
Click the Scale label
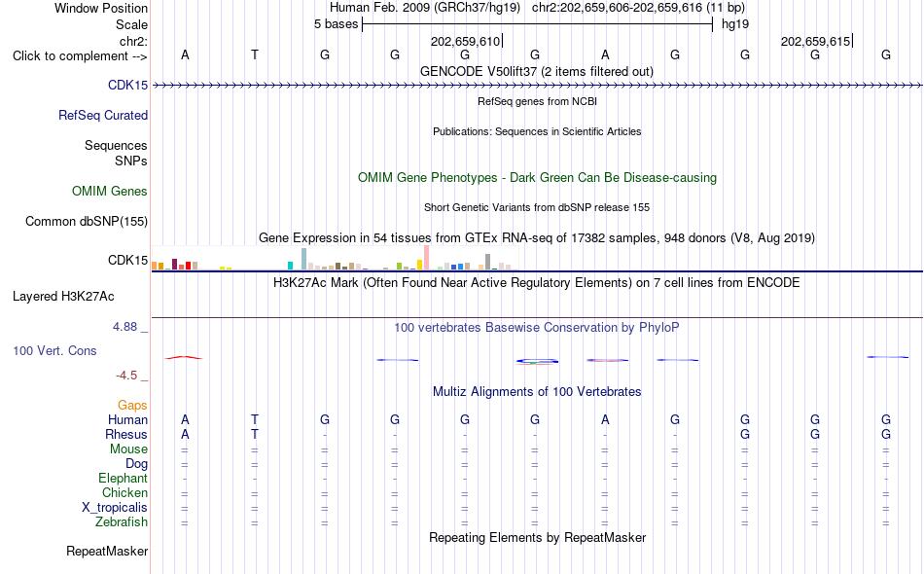(x=131, y=24)
